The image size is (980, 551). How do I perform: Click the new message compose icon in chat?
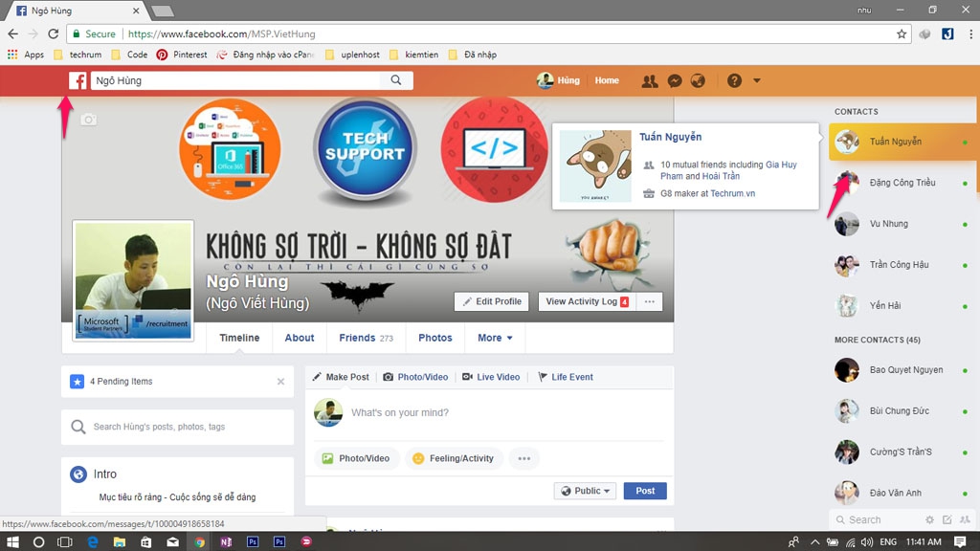click(x=947, y=520)
